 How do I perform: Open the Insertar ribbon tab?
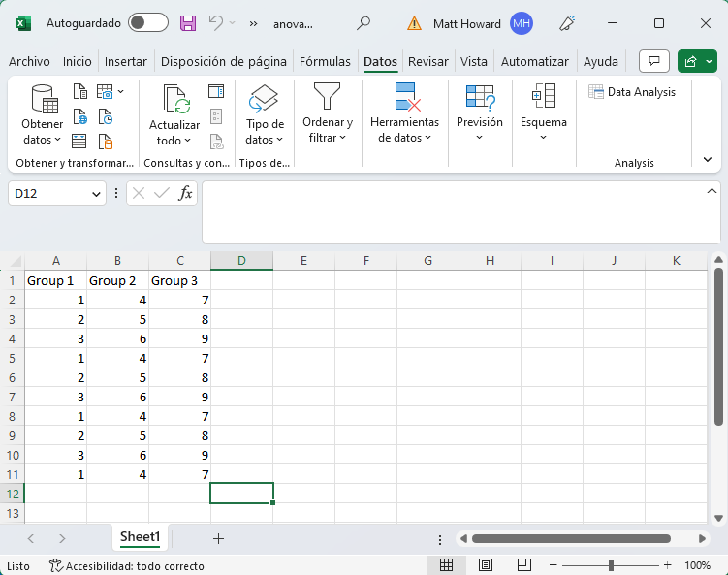point(126,61)
